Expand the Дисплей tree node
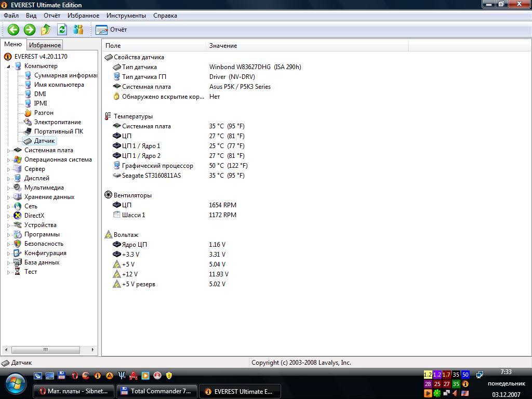This screenshot has width=532, height=399. (8, 179)
